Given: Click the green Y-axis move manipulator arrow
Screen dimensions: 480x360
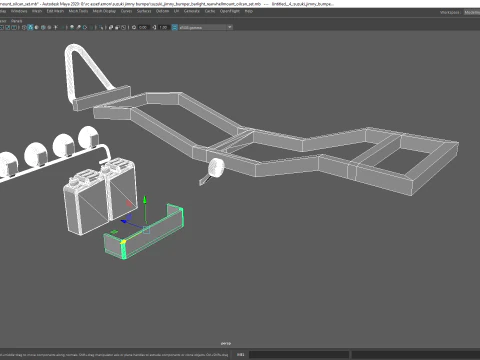Looking at the screenshot, I should 145,200.
